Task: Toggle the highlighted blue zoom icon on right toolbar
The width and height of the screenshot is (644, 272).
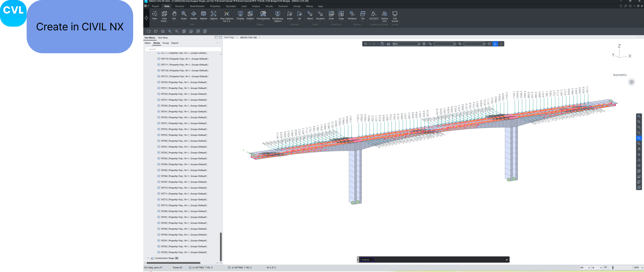Action: coord(639,138)
